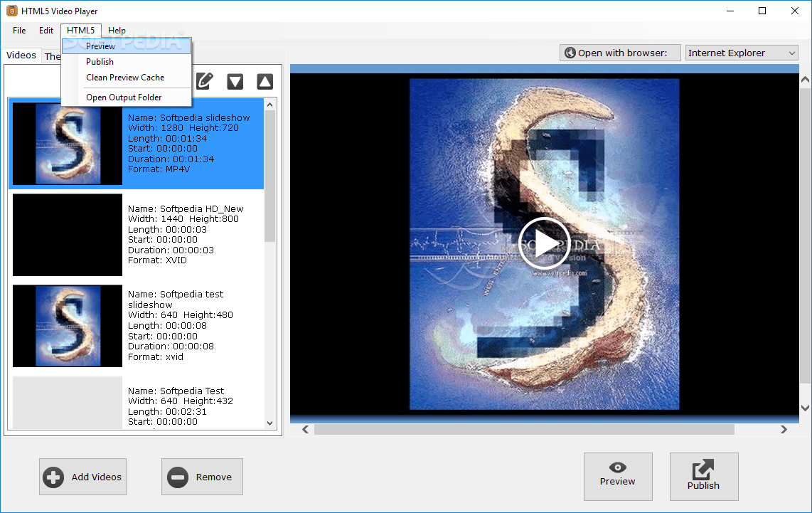Click the large Publish button

tap(704, 477)
